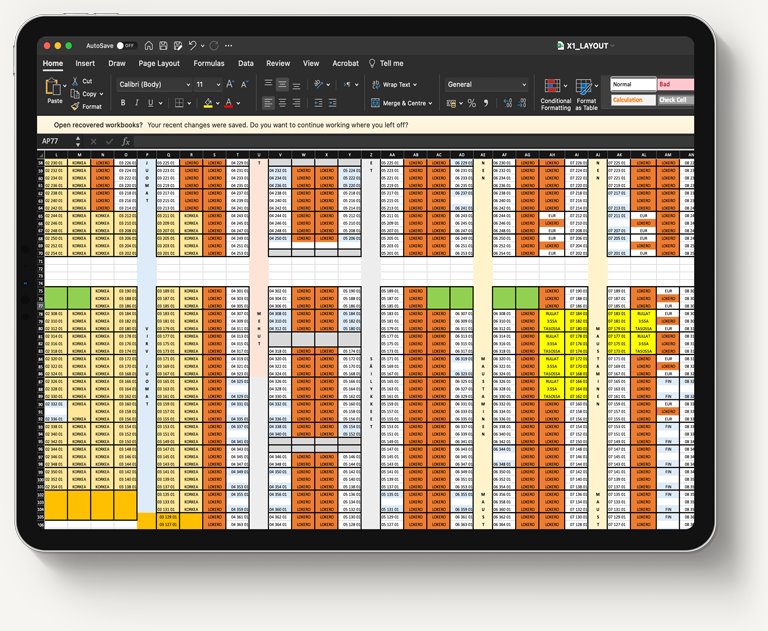Viewport: 768px width, 631px height.
Task: Open Conditional Formatting
Action: tap(555, 95)
